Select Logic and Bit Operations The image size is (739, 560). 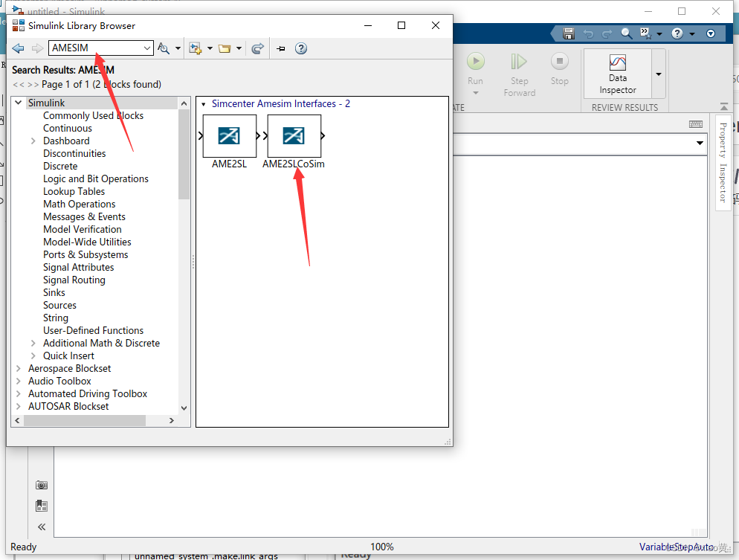[x=96, y=179]
